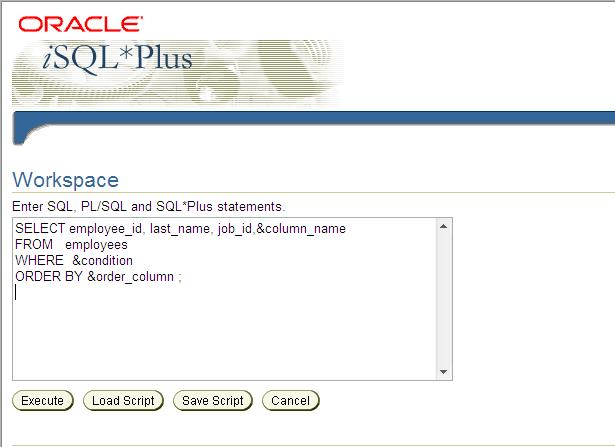Open the Load Script dialog
The height and width of the screenshot is (447, 615).
coord(123,400)
